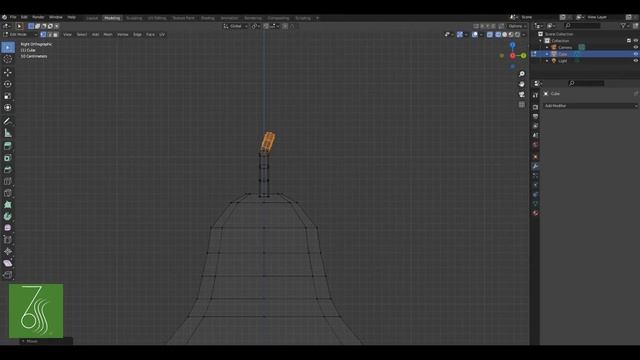Open the File menu

(x=13, y=17)
